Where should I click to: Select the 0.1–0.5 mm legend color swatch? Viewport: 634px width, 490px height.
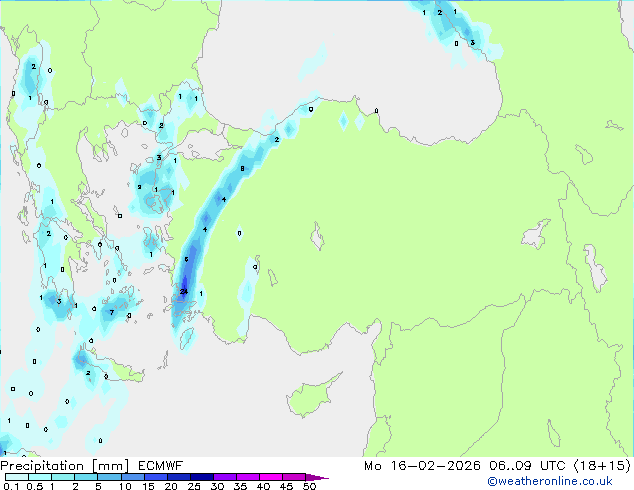(17, 477)
